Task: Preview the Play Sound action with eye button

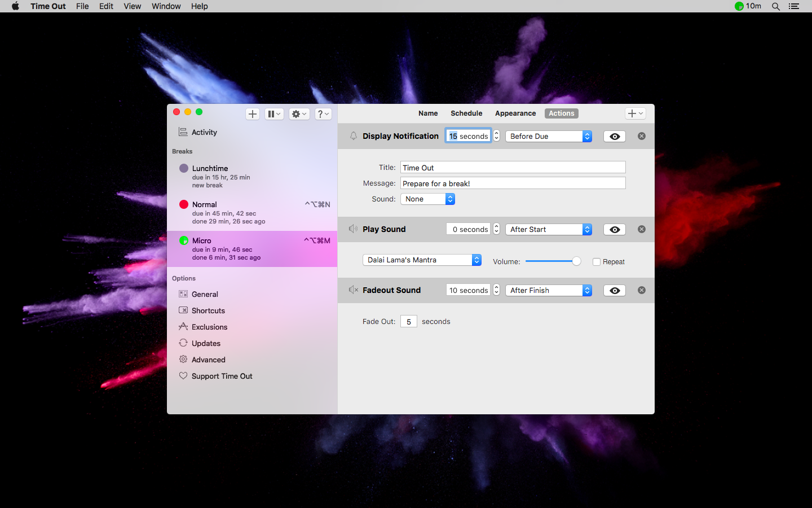Action: tap(615, 230)
